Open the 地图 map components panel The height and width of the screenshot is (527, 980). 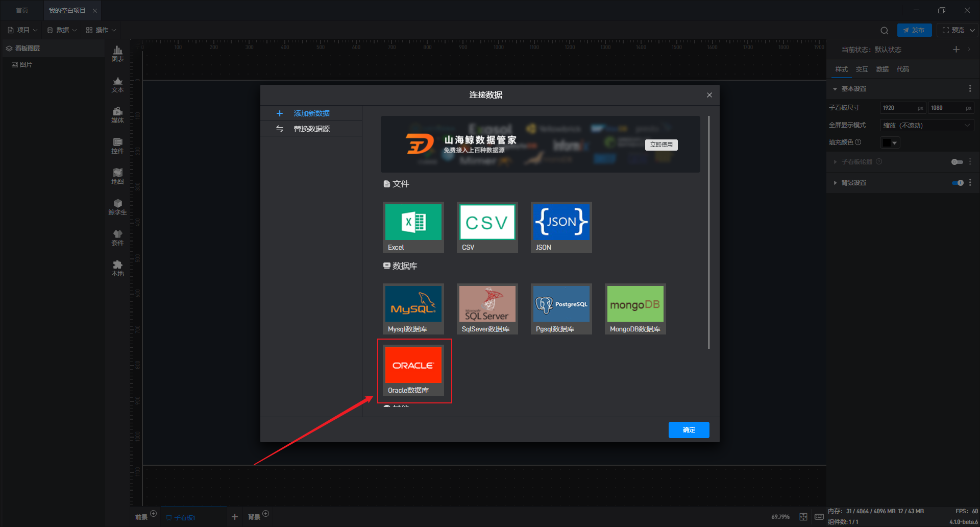click(x=117, y=177)
